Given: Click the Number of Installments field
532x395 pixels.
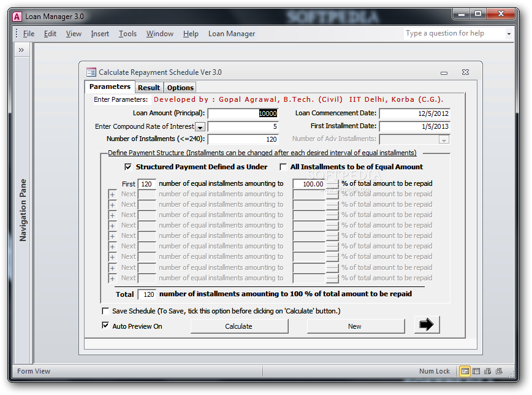Looking at the screenshot, I should [x=243, y=139].
